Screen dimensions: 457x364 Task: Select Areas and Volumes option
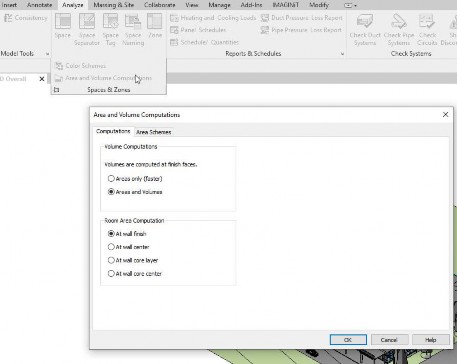tap(135, 192)
